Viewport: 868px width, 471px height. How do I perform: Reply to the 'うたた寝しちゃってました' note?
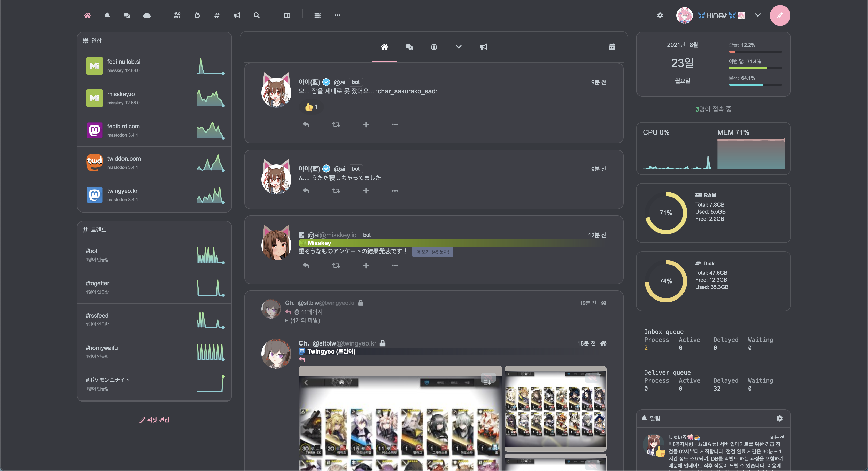pos(306,191)
